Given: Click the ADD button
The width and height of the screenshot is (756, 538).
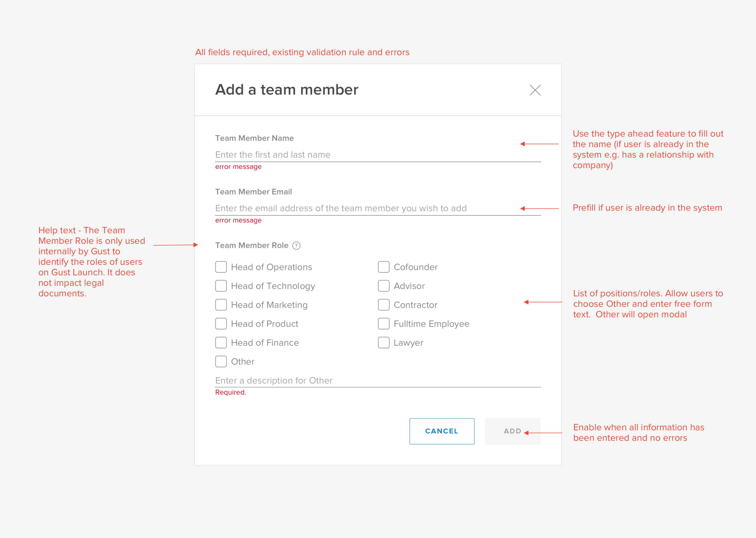Looking at the screenshot, I should [512, 431].
